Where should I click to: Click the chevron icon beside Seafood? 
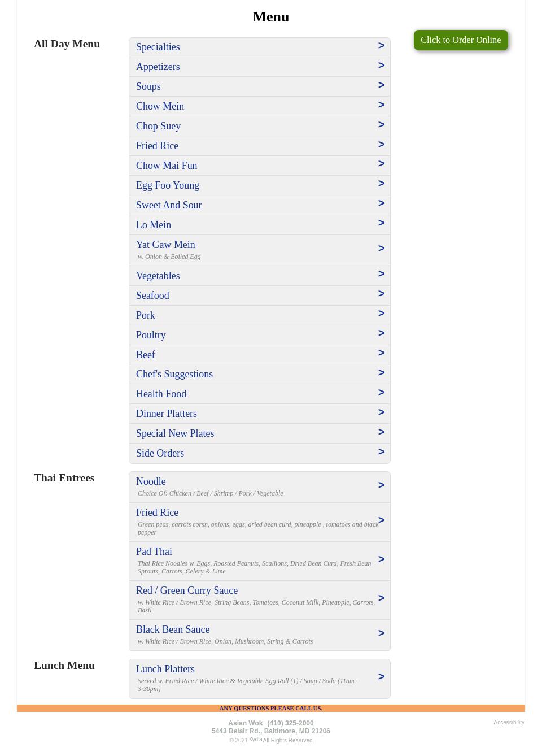[x=381, y=294]
